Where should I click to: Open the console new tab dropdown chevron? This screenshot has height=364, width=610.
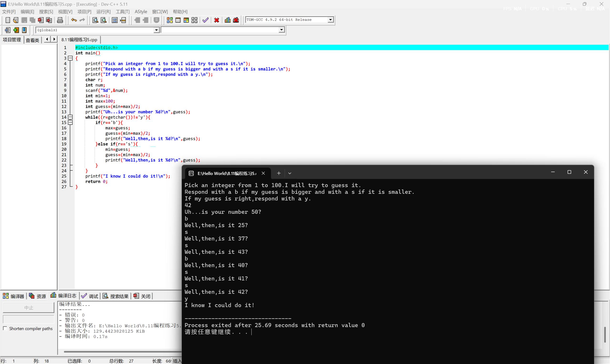pyautogui.click(x=290, y=173)
